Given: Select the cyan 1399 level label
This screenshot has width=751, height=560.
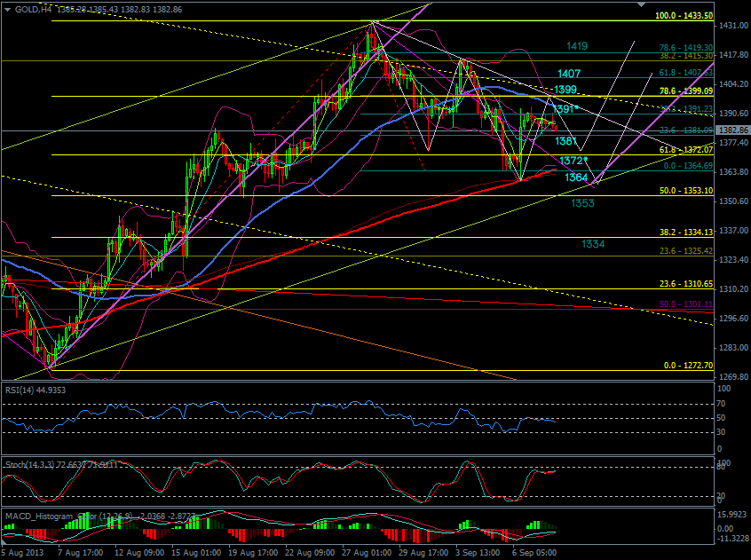Looking at the screenshot, I should coord(565,90).
